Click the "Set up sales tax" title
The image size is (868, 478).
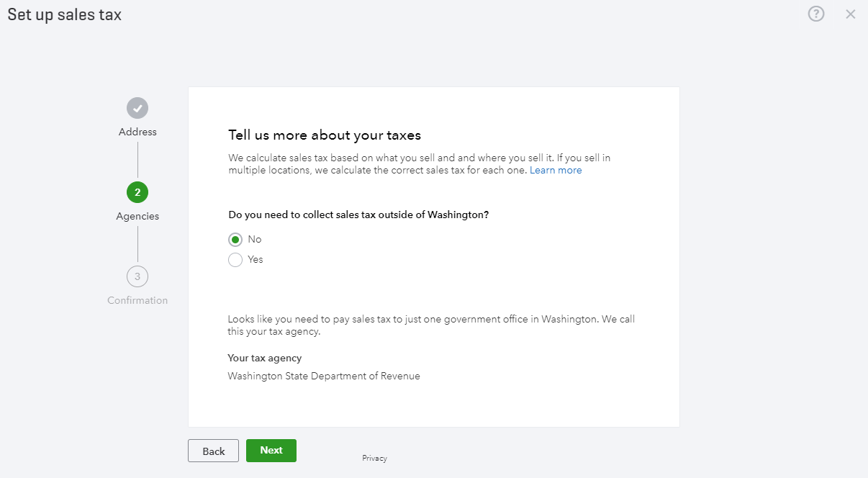(65, 14)
